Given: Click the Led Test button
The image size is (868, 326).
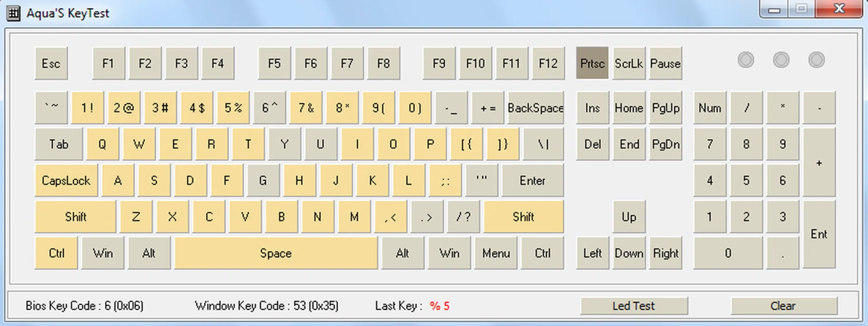Looking at the screenshot, I should 634,306.
